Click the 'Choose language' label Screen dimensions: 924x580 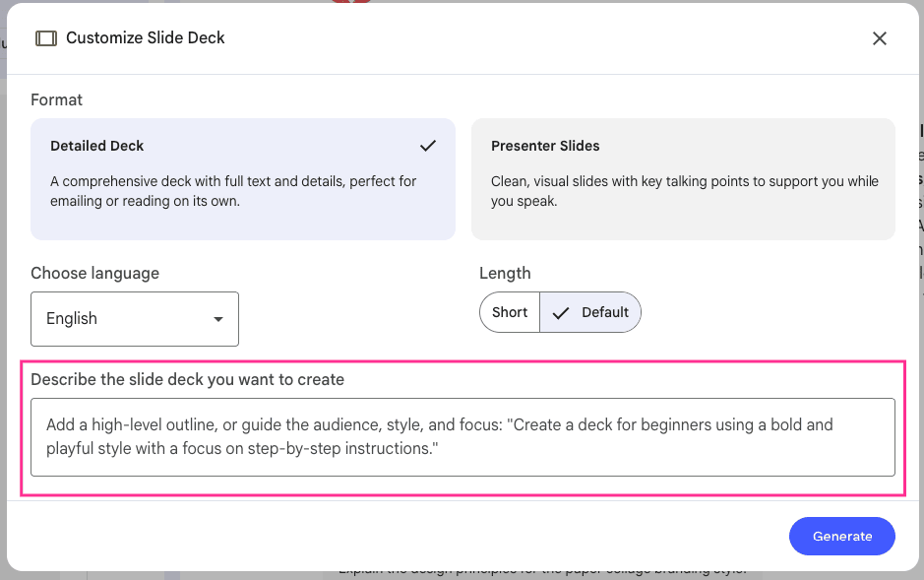coord(94,273)
